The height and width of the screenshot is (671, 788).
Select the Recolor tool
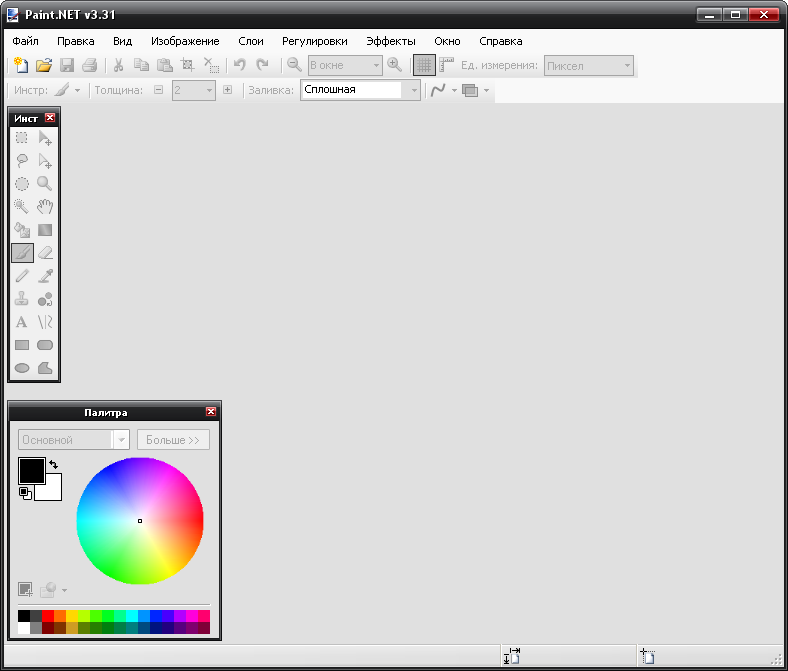pyautogui.click(x=45, y=299)
